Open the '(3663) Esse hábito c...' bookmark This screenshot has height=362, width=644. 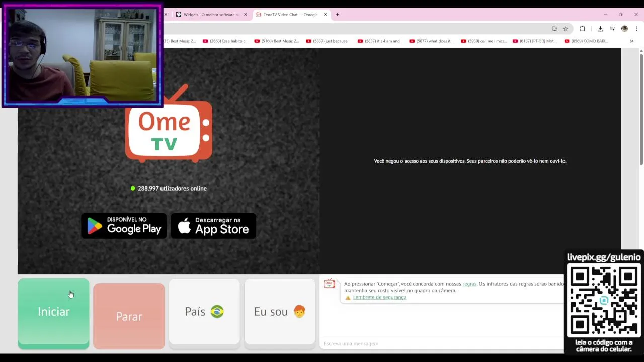225,41
